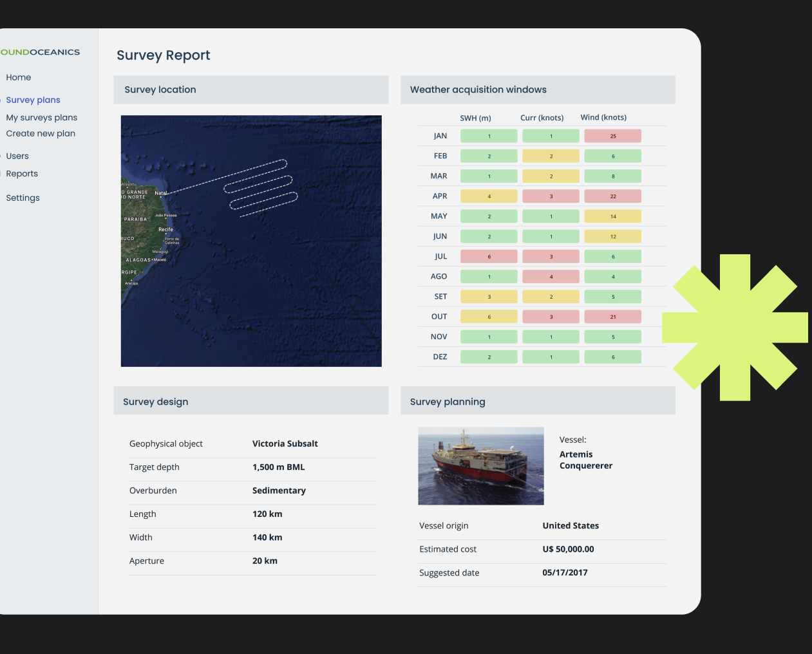Click Create new plan link
Image resolution: width=812 pixels, height=654 pixels.
point(41,133)
